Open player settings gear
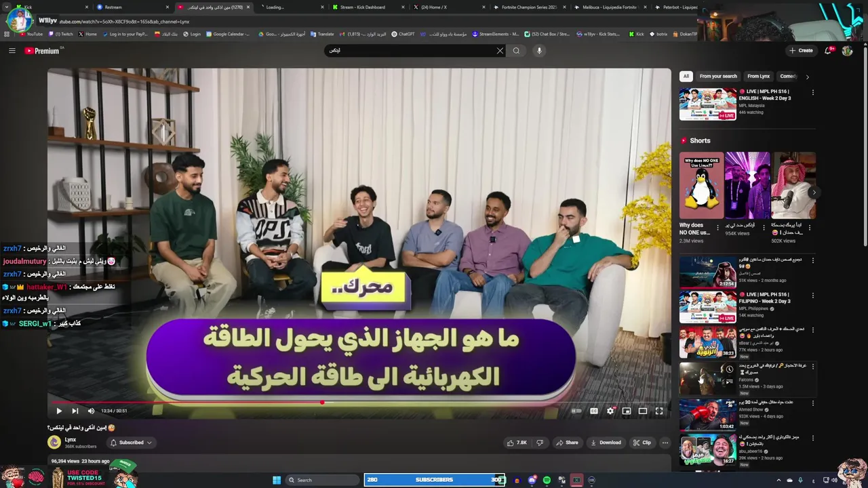Screen dimensions: 868x488 (610, 411)
